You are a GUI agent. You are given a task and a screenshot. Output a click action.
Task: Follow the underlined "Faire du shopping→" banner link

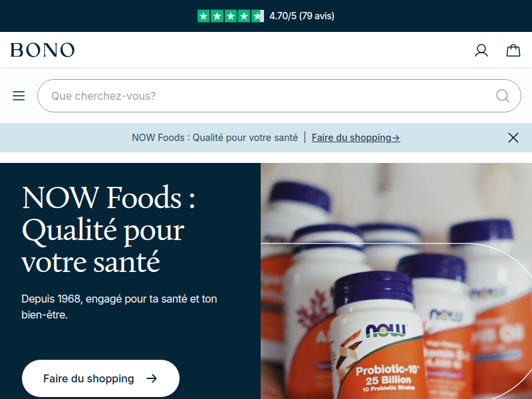click(356, 138)
